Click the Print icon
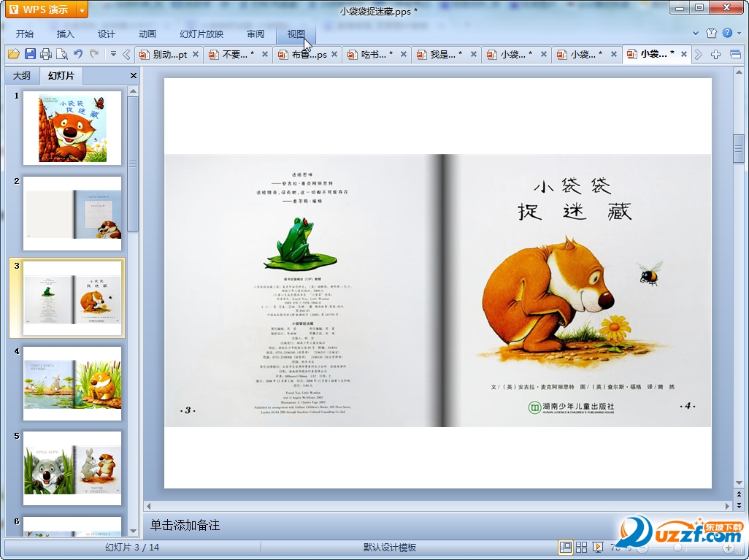 point(46,54)
